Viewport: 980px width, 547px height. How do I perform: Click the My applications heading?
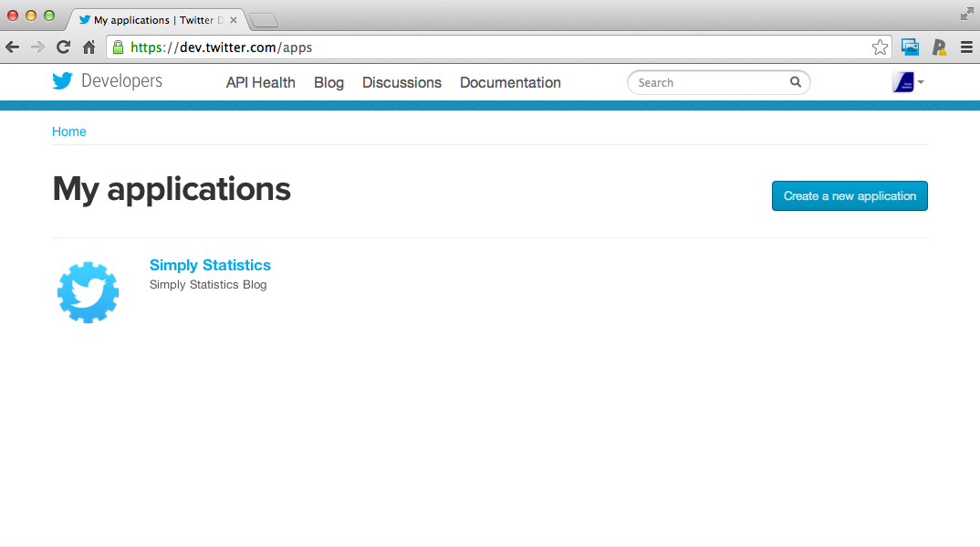[x=172, y=189]
